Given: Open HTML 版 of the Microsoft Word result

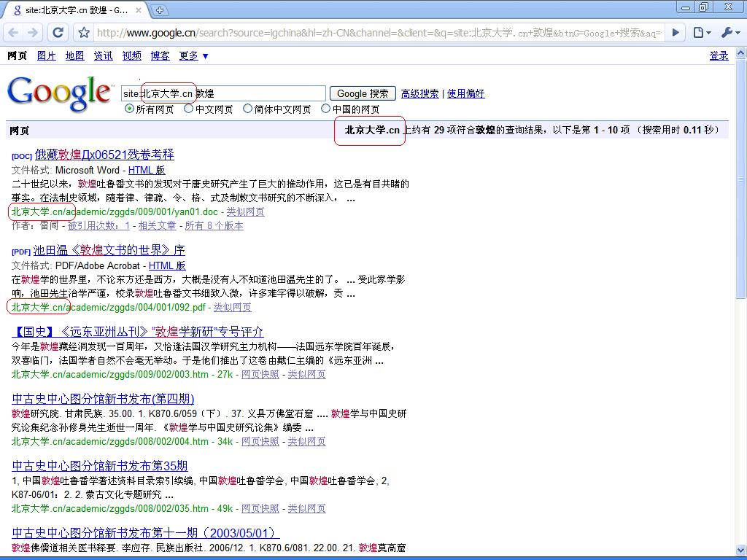Looking at the screenshot, I should click(x=147, y=170).
